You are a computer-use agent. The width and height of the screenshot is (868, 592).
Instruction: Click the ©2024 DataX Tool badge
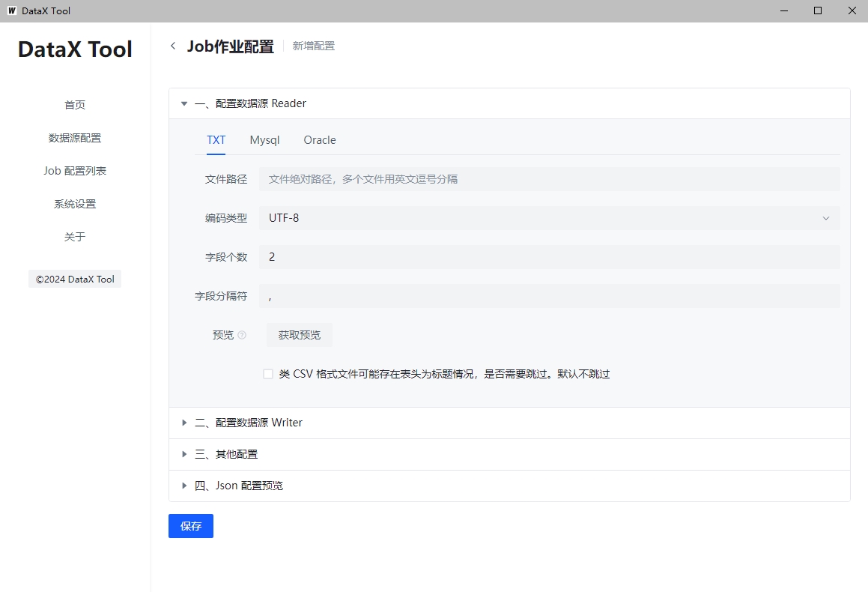click(75, 279)
